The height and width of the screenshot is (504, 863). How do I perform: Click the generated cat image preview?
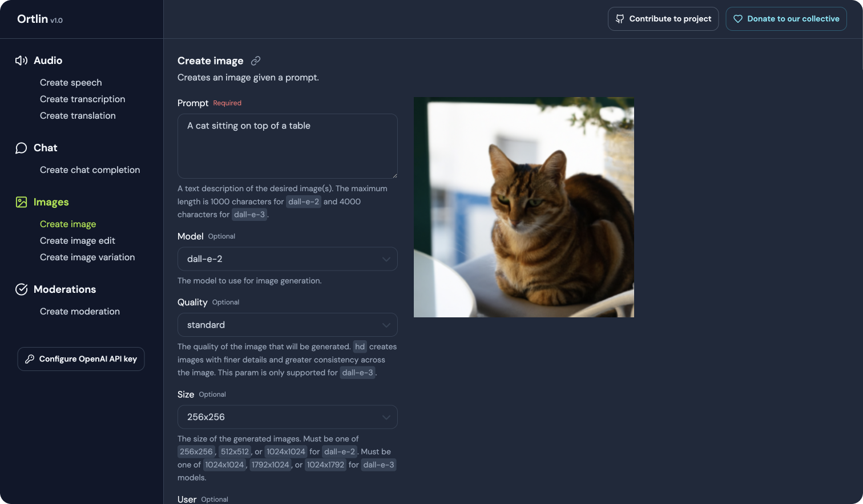524,207
